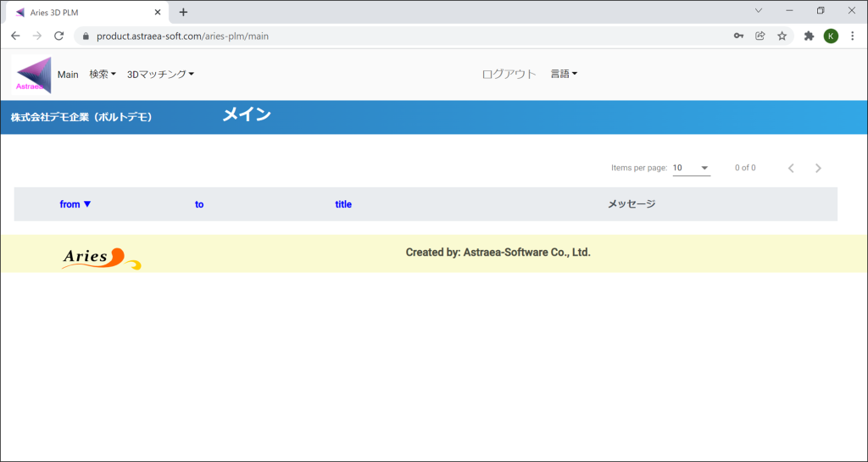Open a new browser tab
Viewport: 868px width, 462px height.
[x=183, y=12]
